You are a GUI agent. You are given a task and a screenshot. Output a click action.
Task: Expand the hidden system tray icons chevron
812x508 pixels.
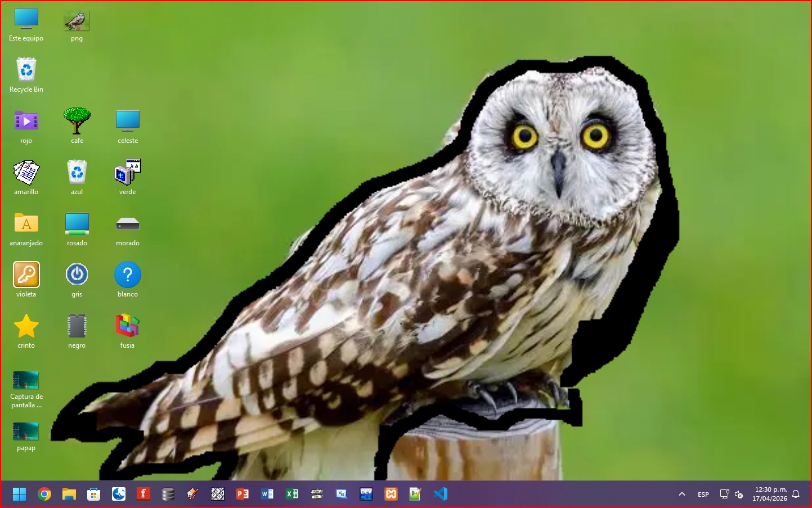682,494
